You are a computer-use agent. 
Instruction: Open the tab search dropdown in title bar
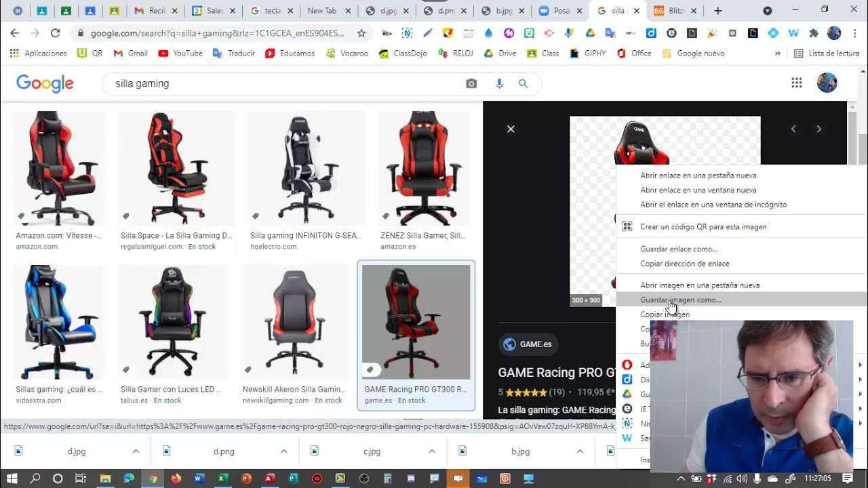coord(767,11)
